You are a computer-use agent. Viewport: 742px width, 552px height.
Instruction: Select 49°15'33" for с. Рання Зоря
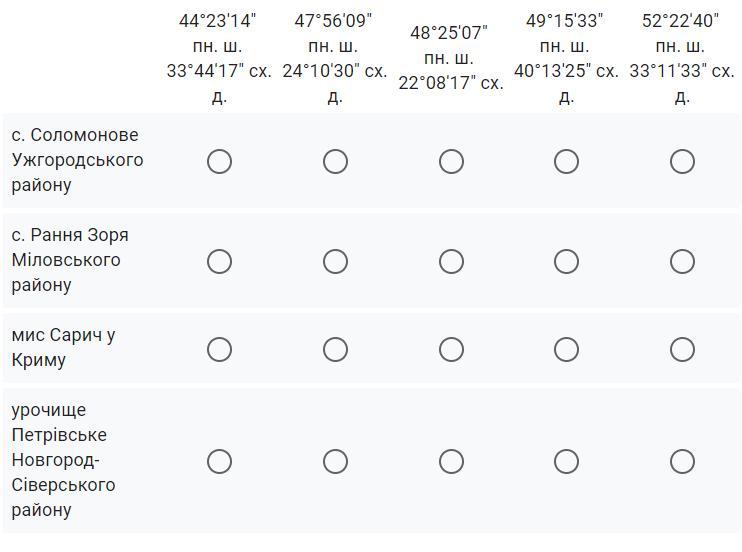coord(566,261)
